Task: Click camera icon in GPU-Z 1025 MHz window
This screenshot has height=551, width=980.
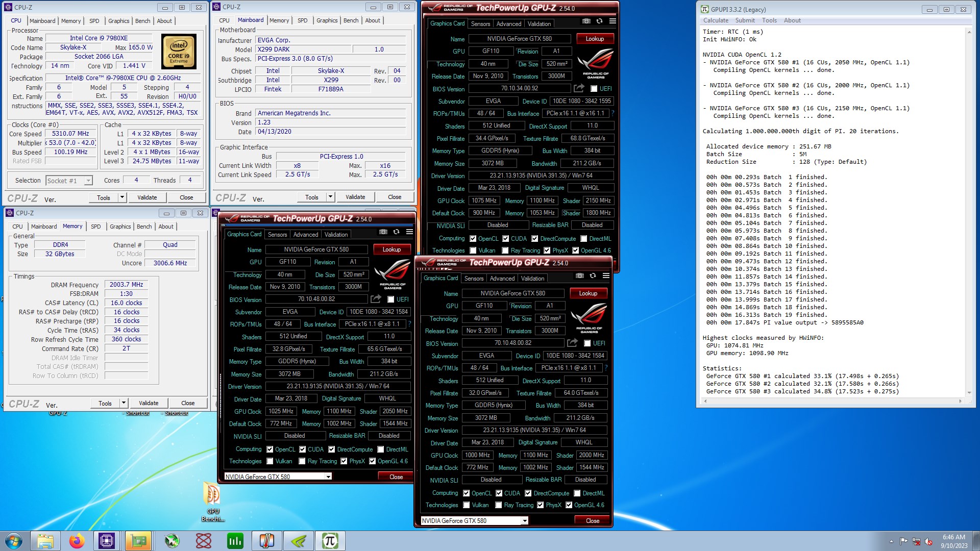Action: point(383,232)
